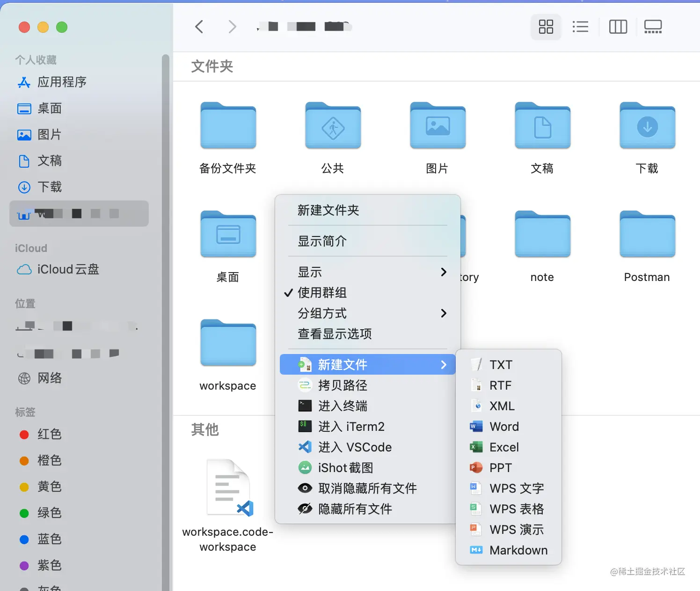Select the 下载 folder icon
This screenshot has height=591, width=700.
(647, 126)
